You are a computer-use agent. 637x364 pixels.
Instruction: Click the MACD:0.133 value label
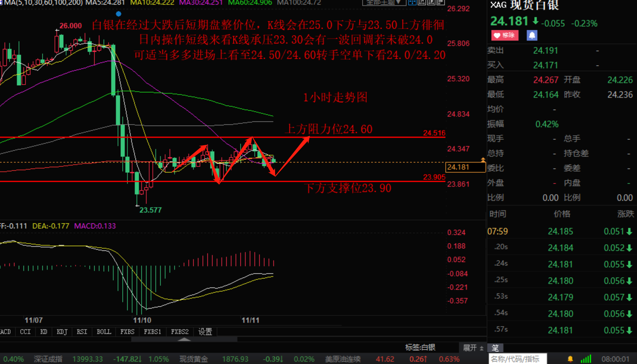95,226
